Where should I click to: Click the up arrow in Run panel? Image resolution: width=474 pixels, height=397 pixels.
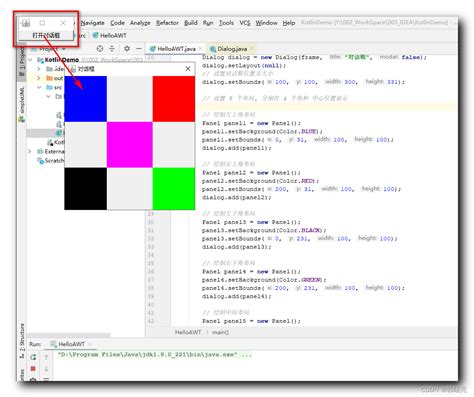(46, 357)
